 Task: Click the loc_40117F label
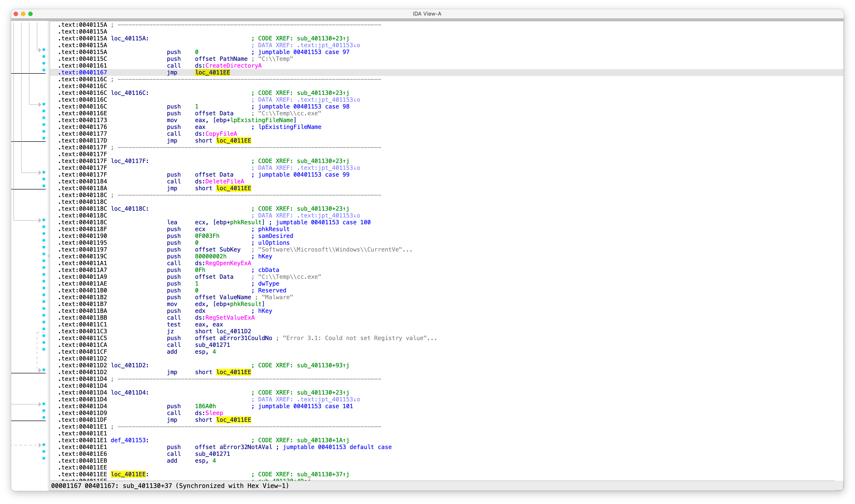130,161
